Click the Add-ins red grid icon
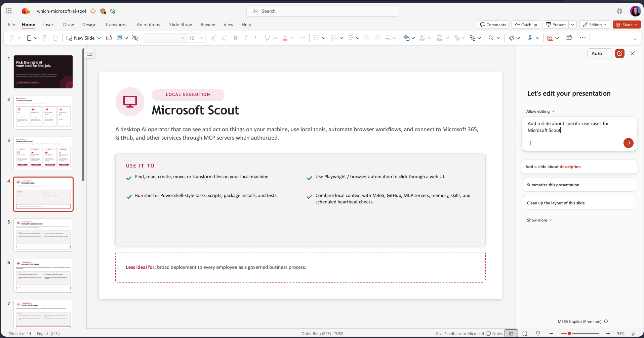The width and height of the screenshot is (644, 338). point(550,38)
